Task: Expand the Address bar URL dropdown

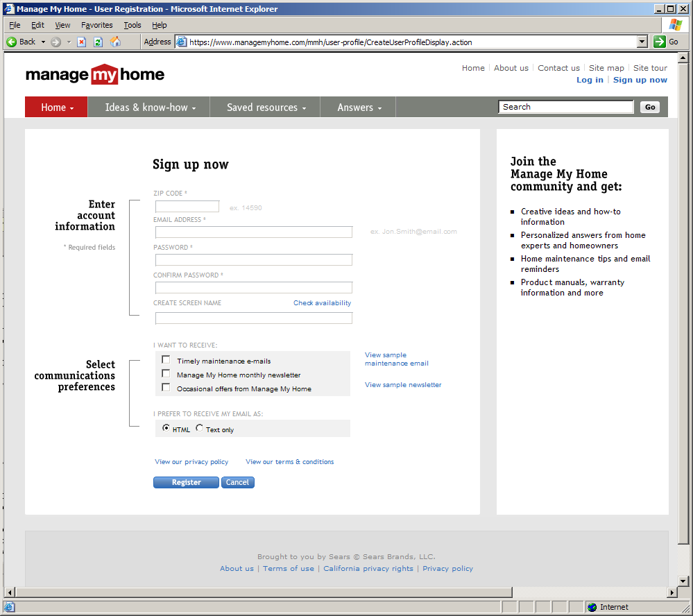Action: click(x=642, y=42)
